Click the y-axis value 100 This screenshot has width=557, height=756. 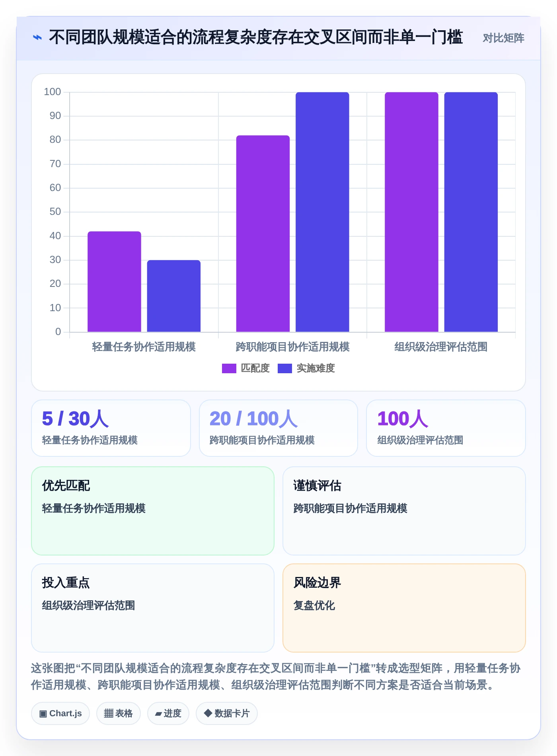coord(52,92)
